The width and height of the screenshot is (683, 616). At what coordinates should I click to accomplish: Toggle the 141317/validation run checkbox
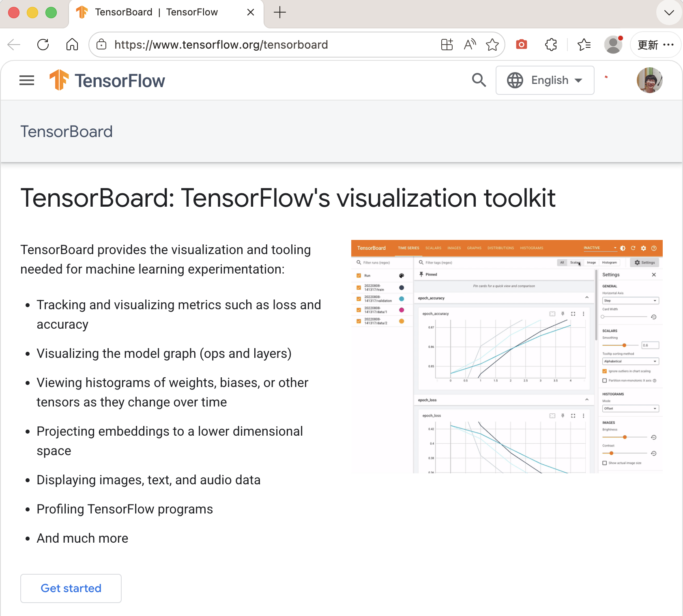pyautogui.click(x=359, y=299)
